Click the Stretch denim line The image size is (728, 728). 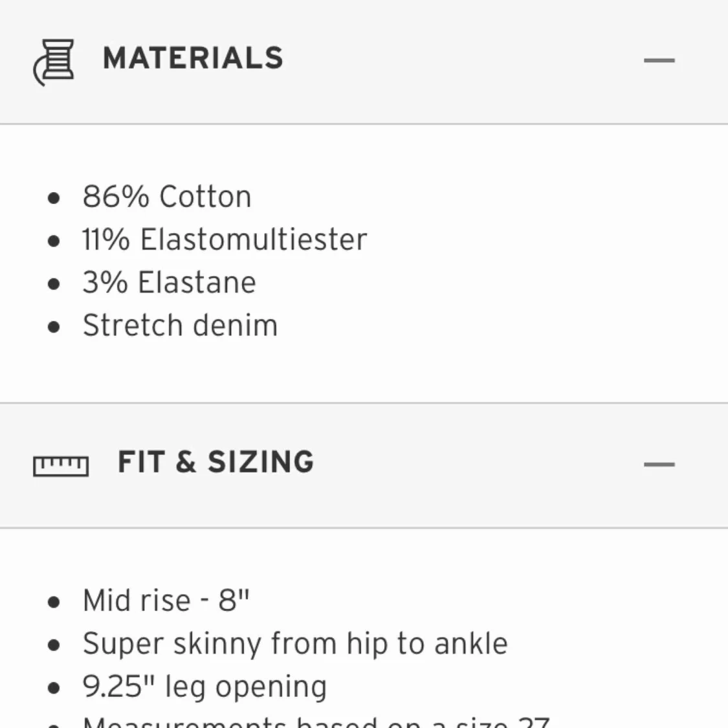[180, 325]
